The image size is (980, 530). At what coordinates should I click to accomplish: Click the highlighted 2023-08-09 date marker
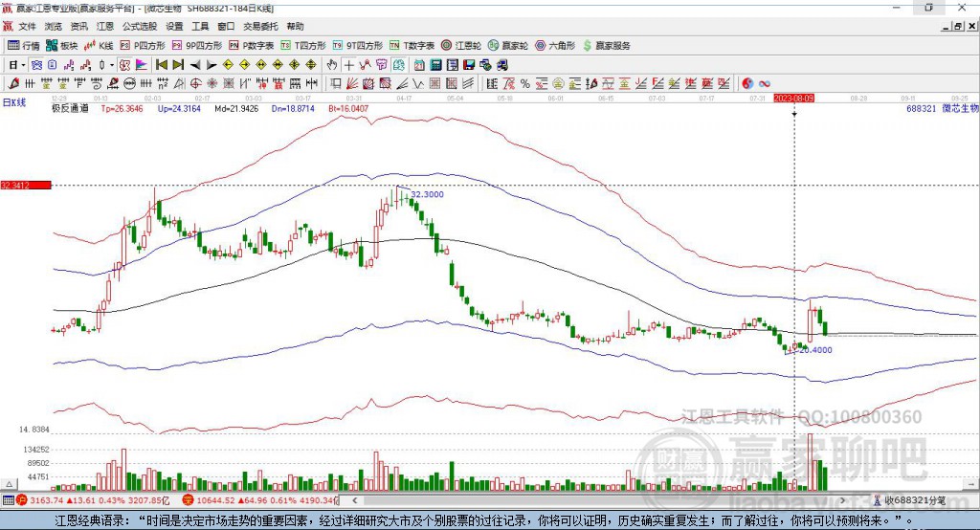(793, 99)
